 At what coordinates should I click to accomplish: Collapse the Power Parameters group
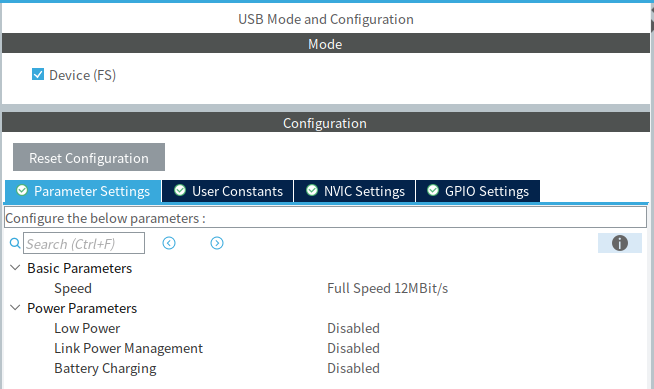[x=15, y=308]
